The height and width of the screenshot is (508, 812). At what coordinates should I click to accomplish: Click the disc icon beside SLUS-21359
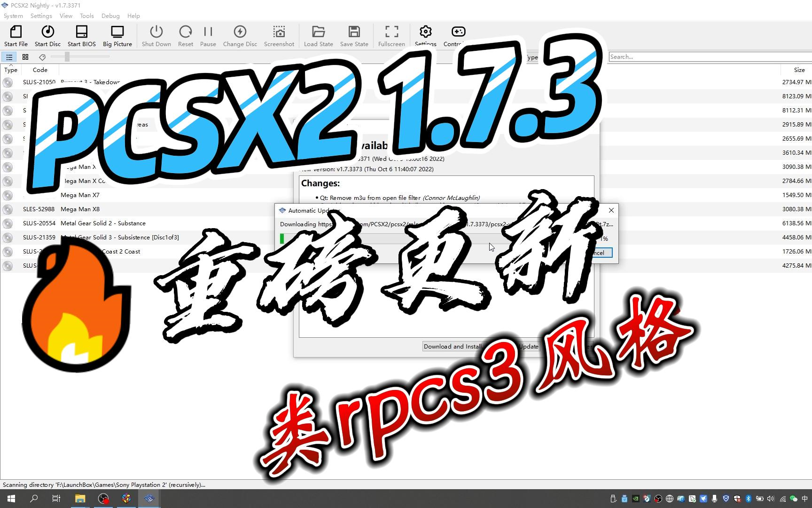click(8, 238)
